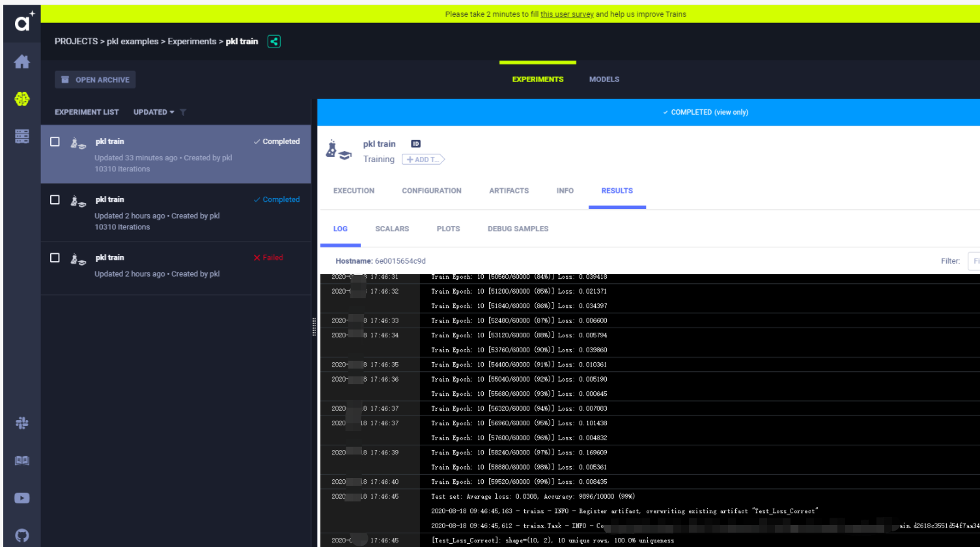Tick checkbox of second Completed pkl train
Viewport: 980px width, 547px height.
55,199
